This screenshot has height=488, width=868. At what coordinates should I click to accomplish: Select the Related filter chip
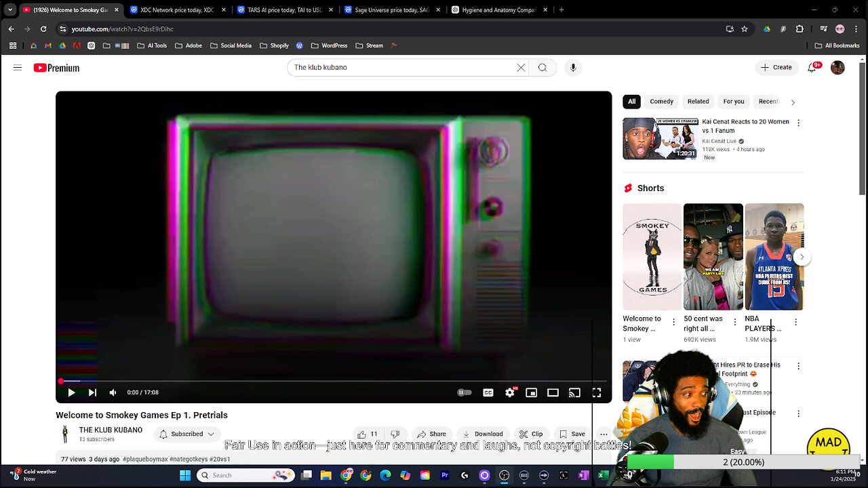pyautogui.click(x=698, y=102)
